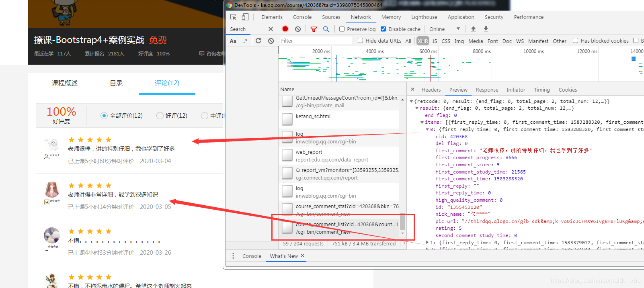Image resolution: width=644 pixels, height=288 pixels.
Task: Switch to Elements panel tab
Action: [x=272, y=17]
